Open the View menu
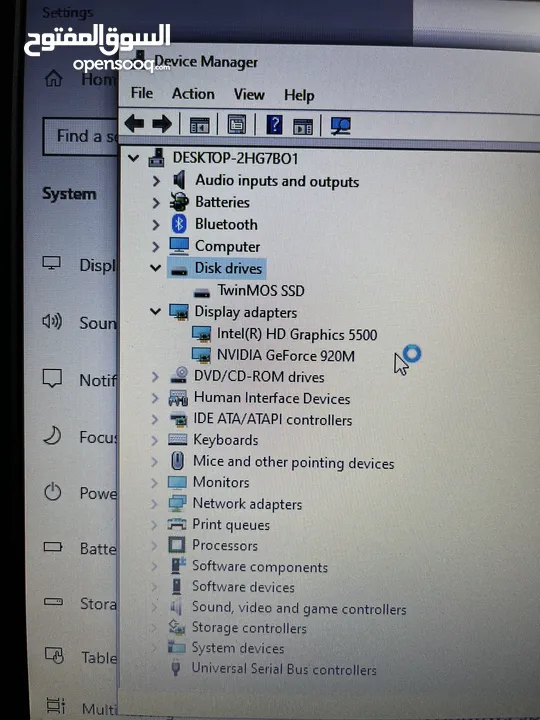 (x=249, y=94)
